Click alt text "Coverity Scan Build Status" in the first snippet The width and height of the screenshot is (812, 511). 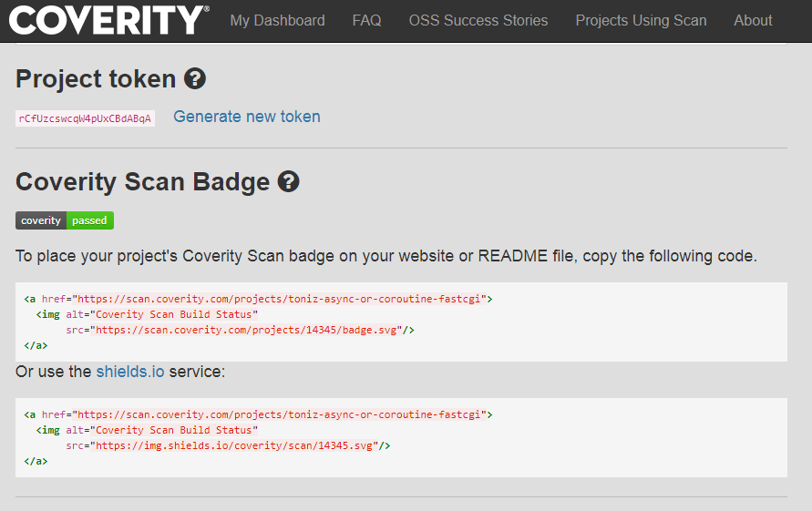click(x=173, y=314)
